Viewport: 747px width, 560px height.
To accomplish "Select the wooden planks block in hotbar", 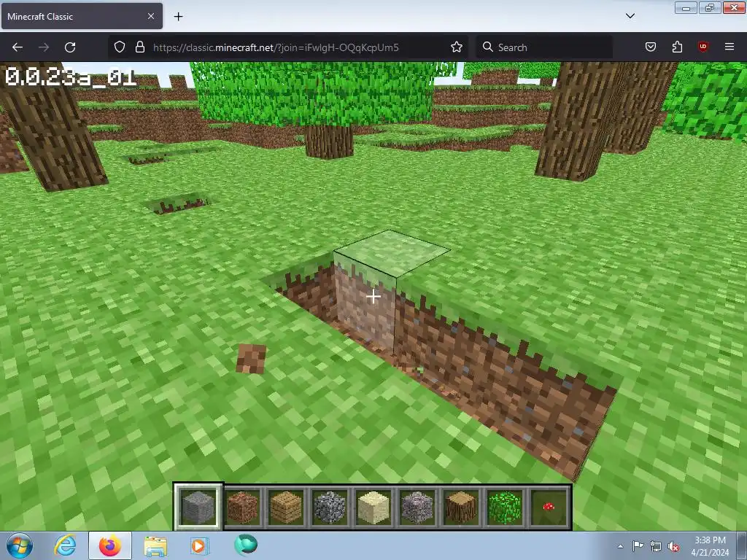I will (x=286, y=507).
